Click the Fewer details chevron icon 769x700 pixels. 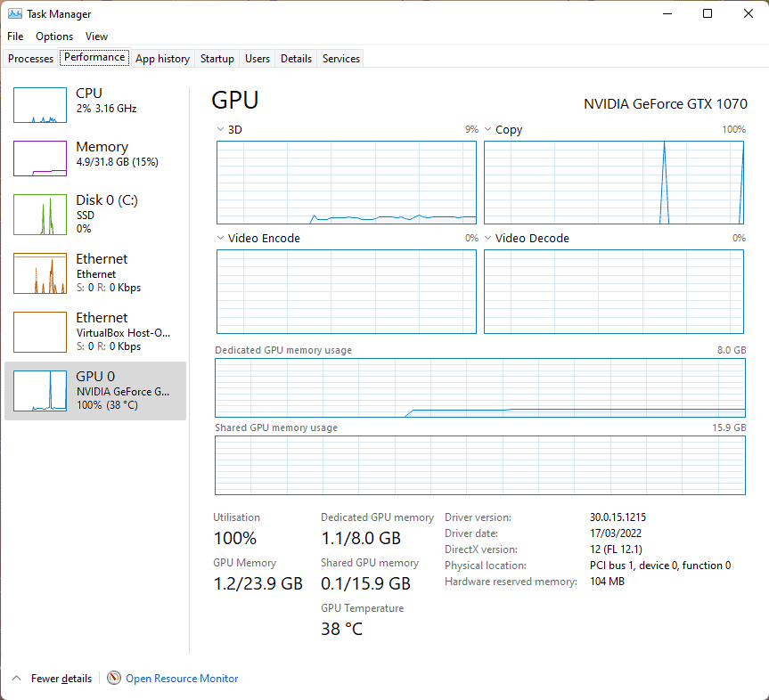[16, 678]
